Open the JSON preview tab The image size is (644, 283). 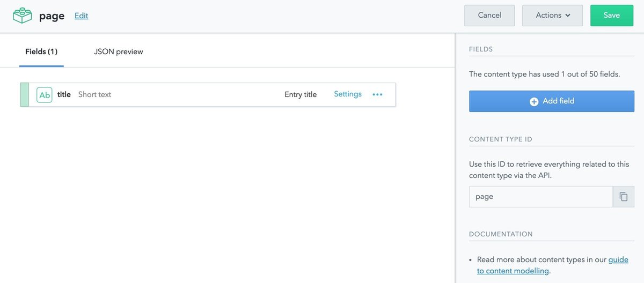tap(118, 52)
